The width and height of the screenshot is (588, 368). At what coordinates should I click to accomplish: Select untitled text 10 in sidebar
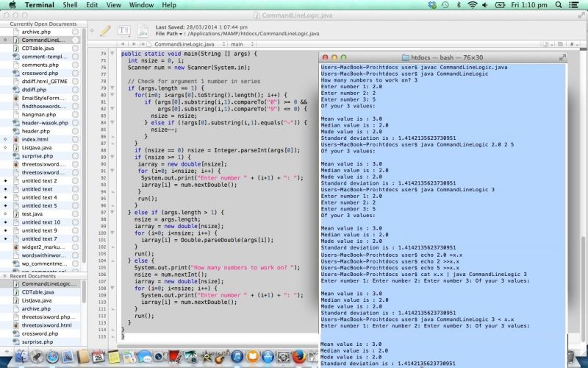(x=41, y=222)
